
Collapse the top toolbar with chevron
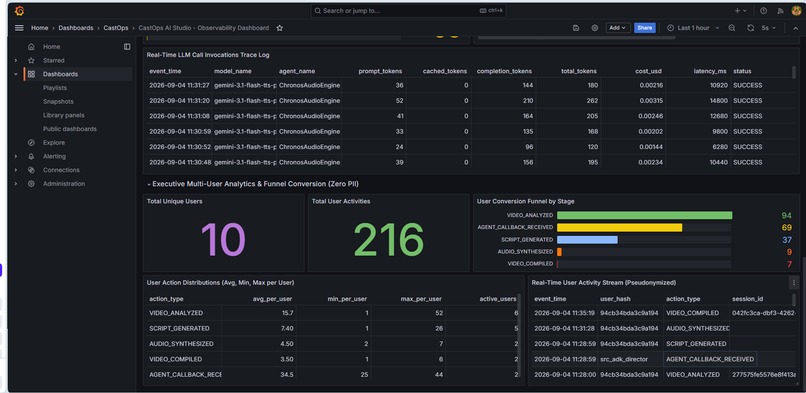(795, 28)
